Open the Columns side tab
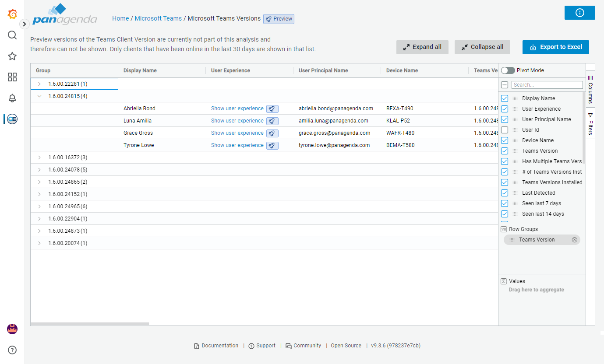The height and width of the screenshot is (364, 604). point(590,89)
